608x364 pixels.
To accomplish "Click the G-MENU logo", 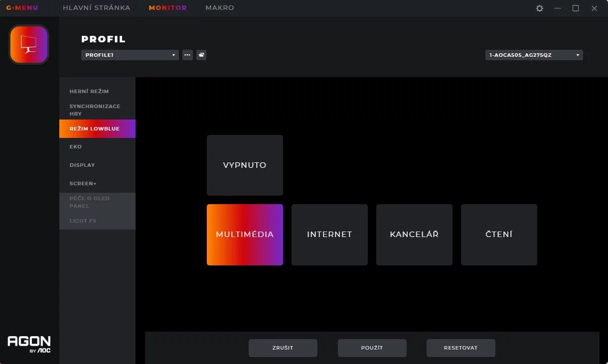I will pos(22,8).
